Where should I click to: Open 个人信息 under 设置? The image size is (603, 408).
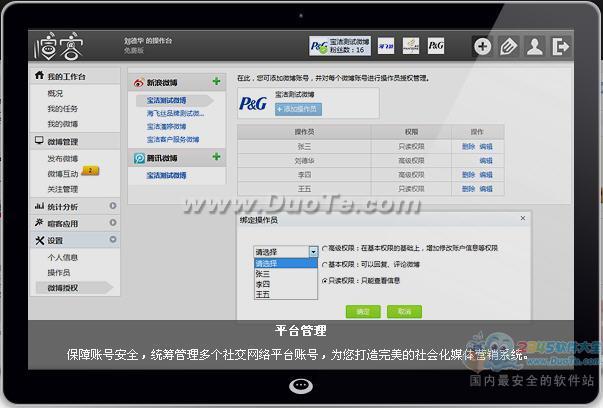click(63, 258)
